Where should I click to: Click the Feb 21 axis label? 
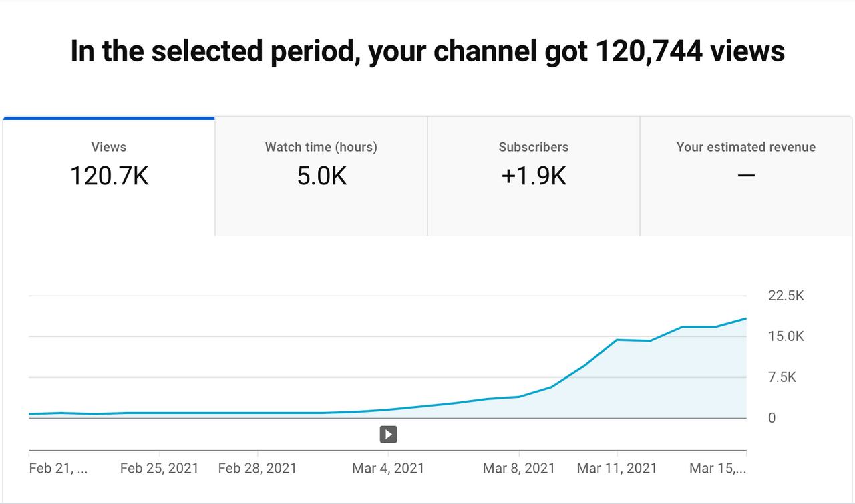tap(58, 468)
